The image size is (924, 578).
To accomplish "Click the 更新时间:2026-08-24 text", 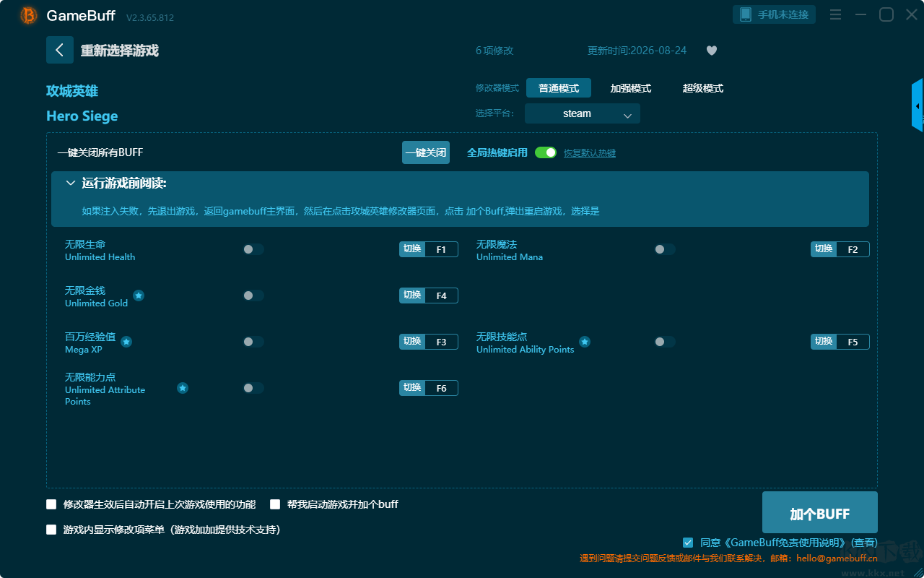I will point(637,51).
